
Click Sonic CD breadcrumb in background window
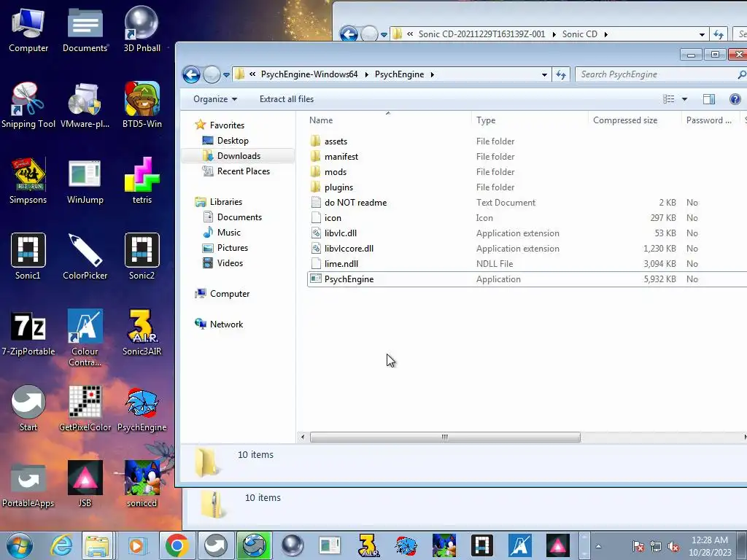[x=579, y=34]
